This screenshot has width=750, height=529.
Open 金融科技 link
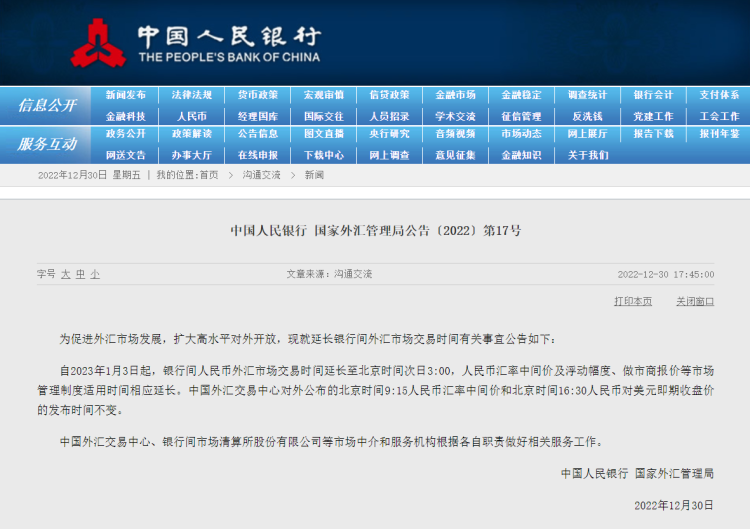click(125, 116)
